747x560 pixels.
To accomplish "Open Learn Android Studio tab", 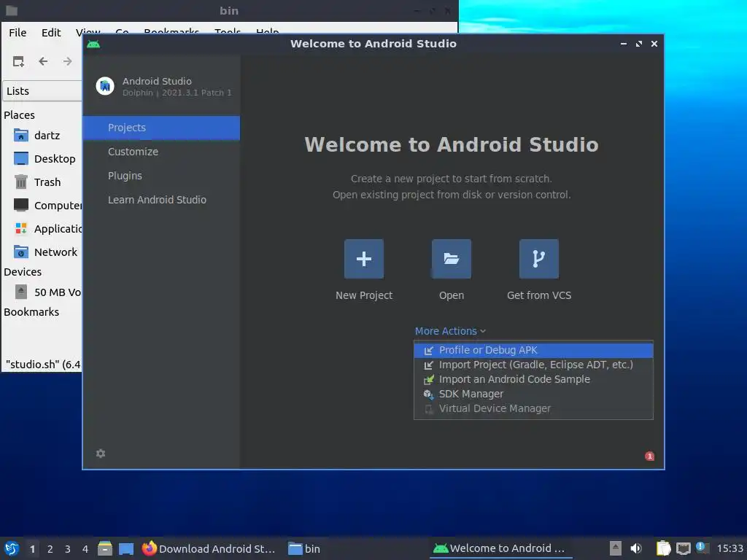I will (161, 200).
